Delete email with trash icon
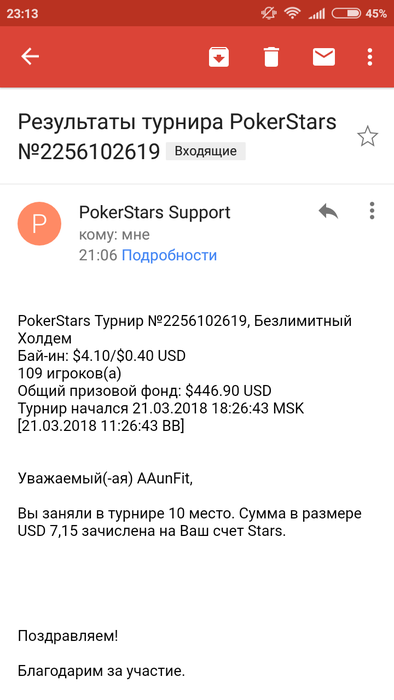This screenshot has width=394, height=700. pos(271,57)
